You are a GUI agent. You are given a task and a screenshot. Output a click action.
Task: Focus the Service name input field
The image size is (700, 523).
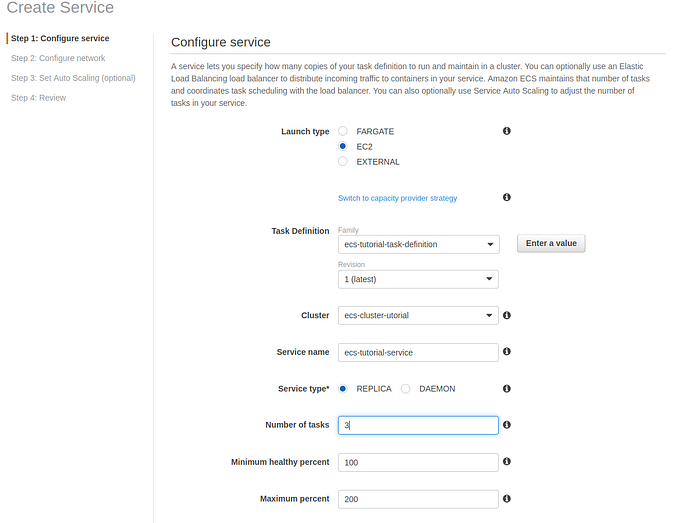point(418,353)
